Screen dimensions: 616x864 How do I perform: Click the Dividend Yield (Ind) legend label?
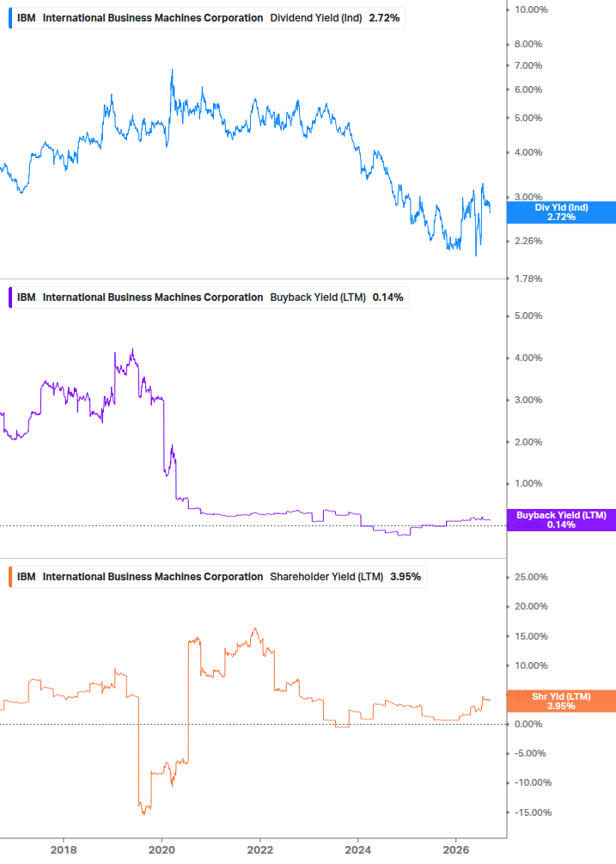(316, 18)
